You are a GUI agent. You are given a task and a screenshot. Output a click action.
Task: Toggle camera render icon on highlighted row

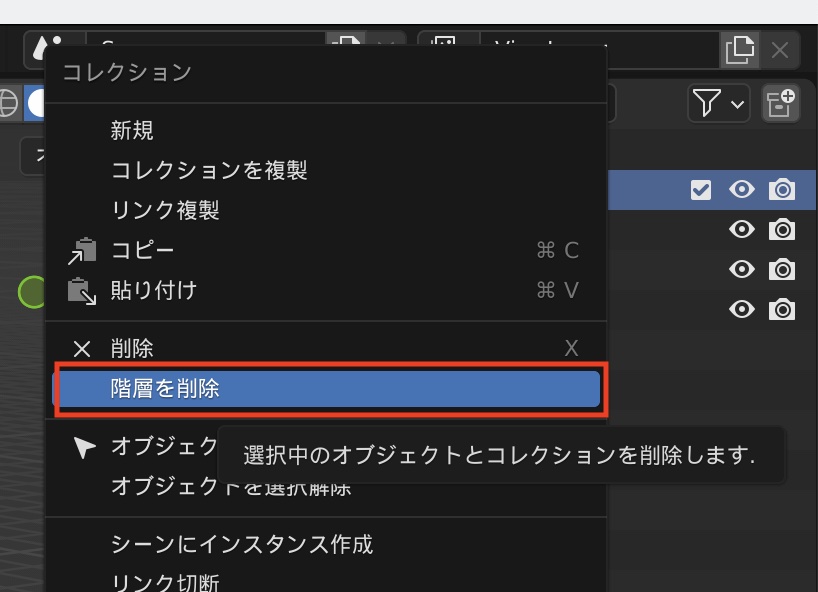(x=782, y=190)
